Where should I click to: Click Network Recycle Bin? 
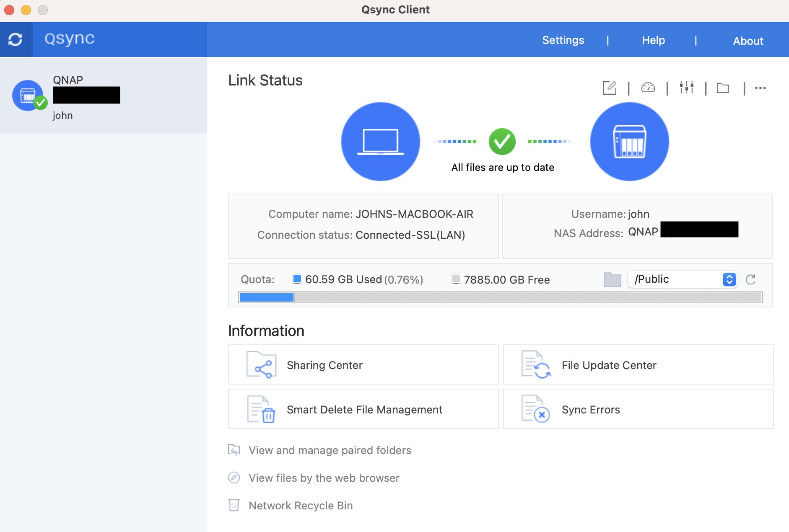coord(300,505)
